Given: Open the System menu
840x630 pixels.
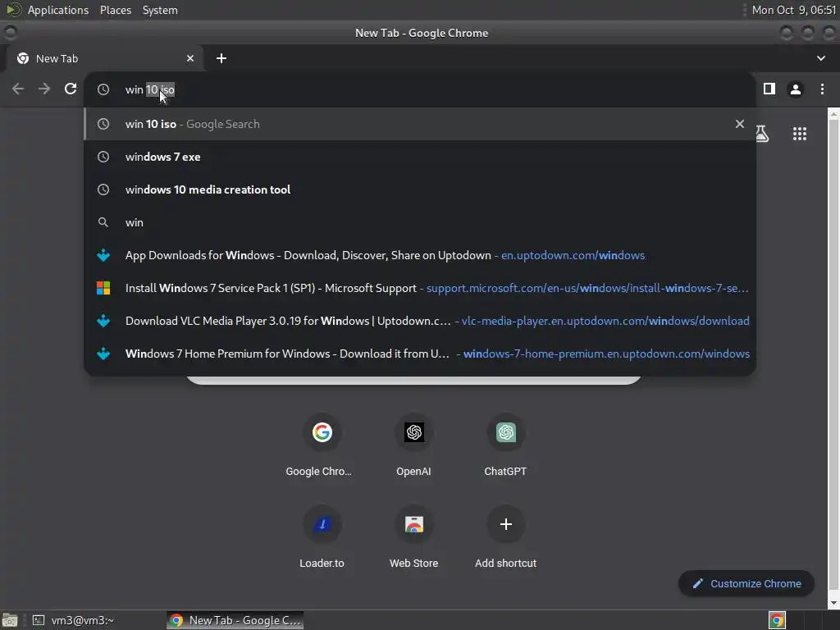Looking at the screenshot, I should [x=160, y=10].
